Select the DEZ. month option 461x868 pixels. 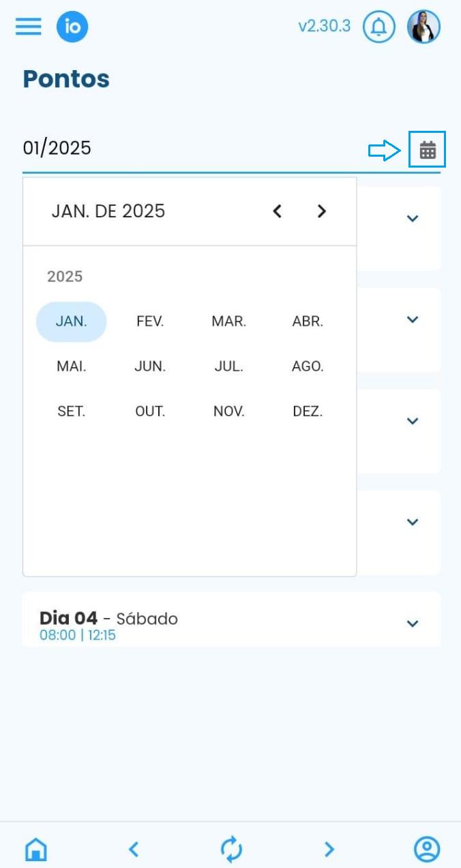(307, 411)
